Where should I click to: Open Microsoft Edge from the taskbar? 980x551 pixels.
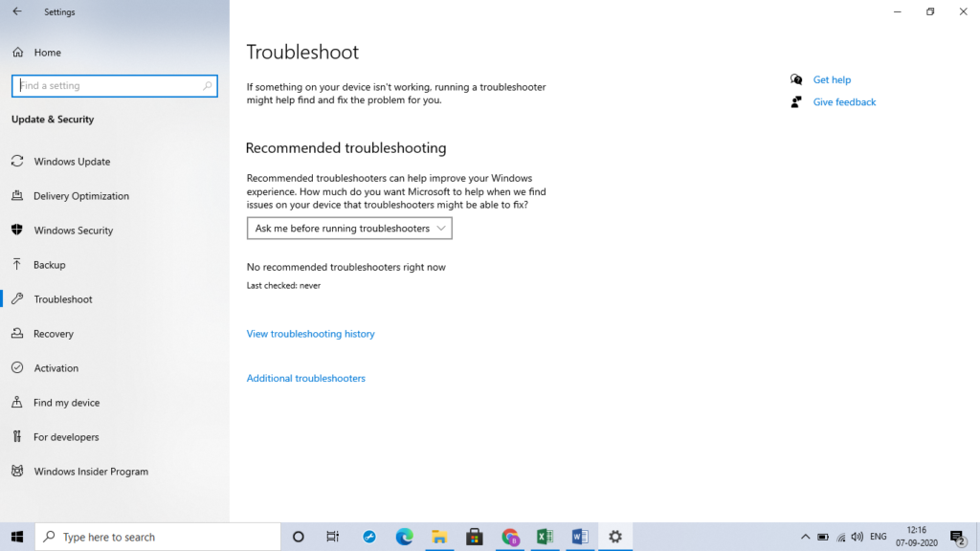pyautogui.click(x=405, y=537)
